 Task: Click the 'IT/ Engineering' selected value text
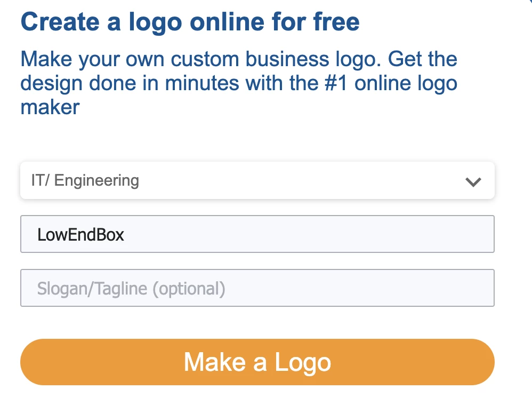point(85,181)
